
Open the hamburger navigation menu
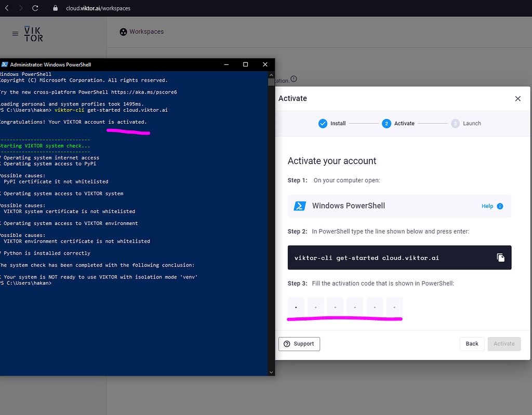pyautogui.click(x=15, y=34)
